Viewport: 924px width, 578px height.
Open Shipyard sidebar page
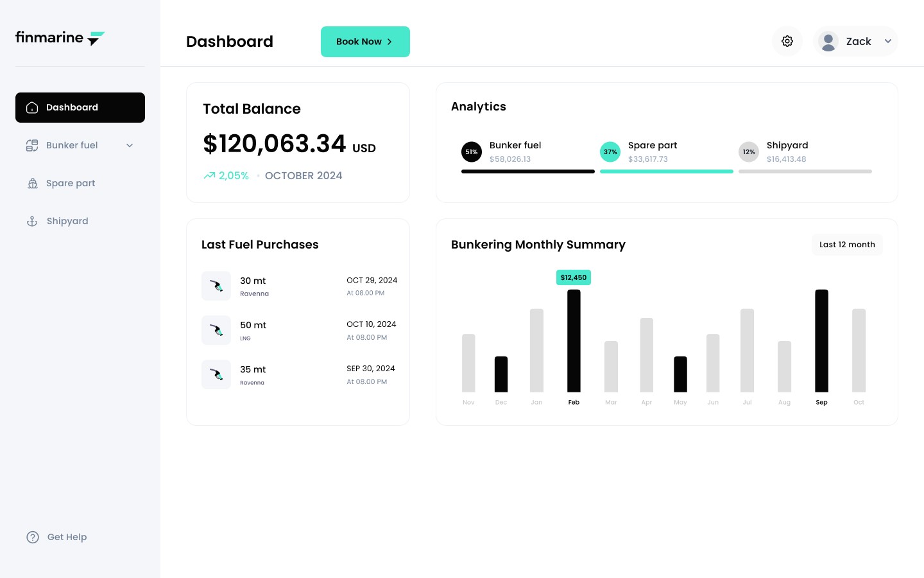(80, 221)
